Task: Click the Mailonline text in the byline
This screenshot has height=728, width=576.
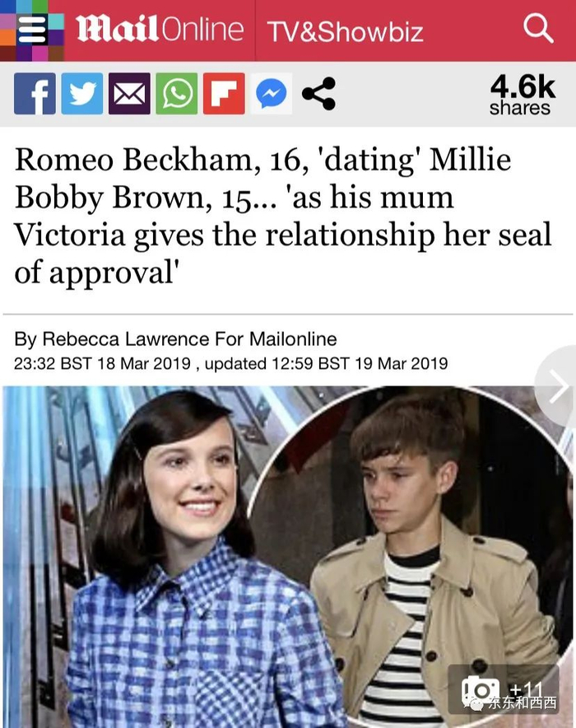Action: click(x=293, y=338)
